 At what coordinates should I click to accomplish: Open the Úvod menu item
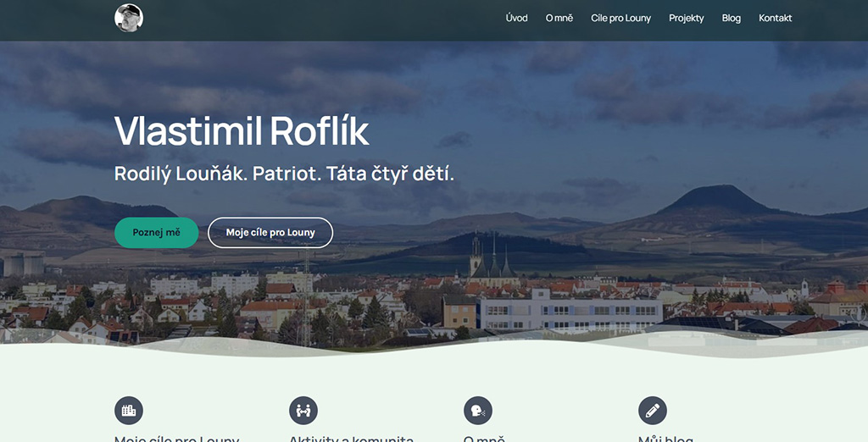516,19
